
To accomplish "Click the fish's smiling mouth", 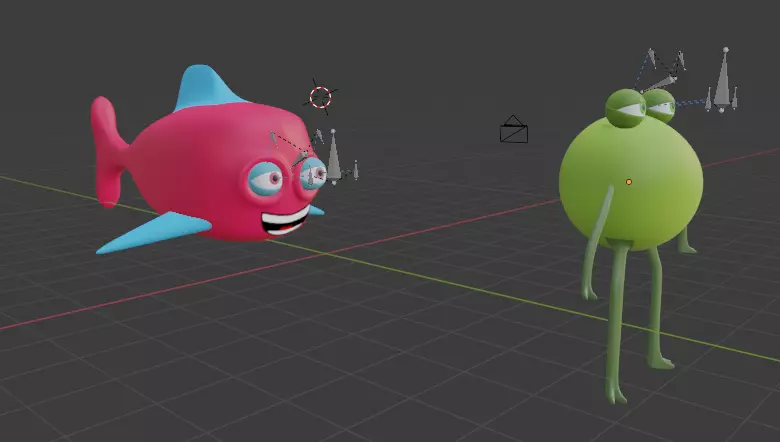I will tap(285, 221).
